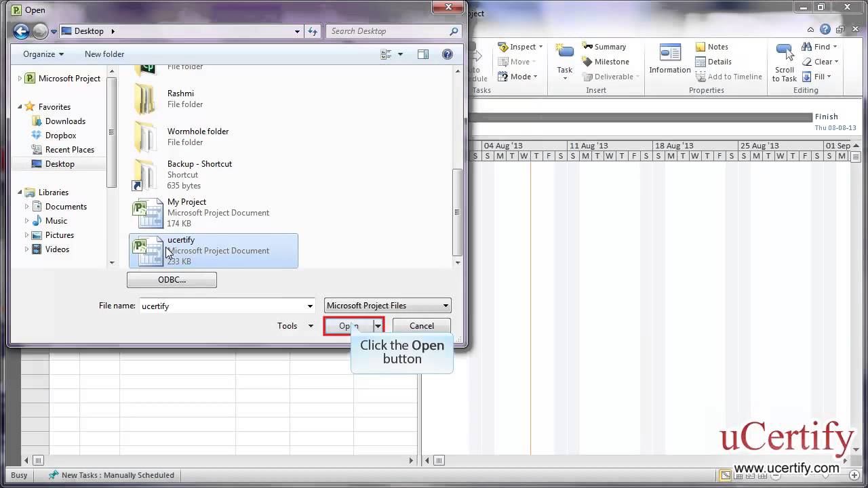Zoom in with plus icon in status bar
The width and height of the screenshot is (868, 488).
tap(856, 475)
